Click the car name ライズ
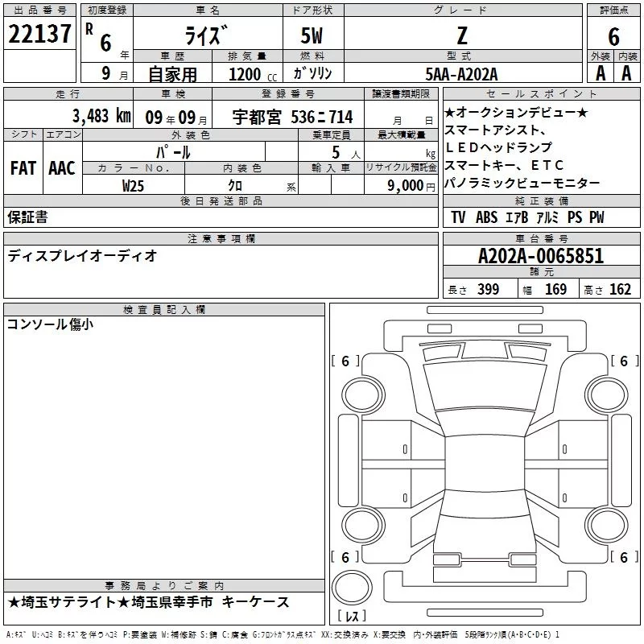Screen dimensions: 644x644 [208, 35]
